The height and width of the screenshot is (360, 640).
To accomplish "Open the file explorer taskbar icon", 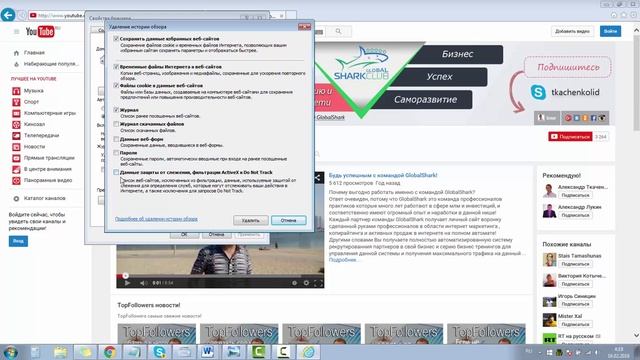I will [x=60, y=352].
